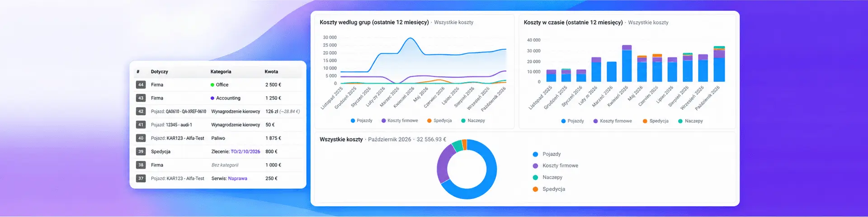Select row badge number 39
Screen dimensions: 868x217
(141, 151)
